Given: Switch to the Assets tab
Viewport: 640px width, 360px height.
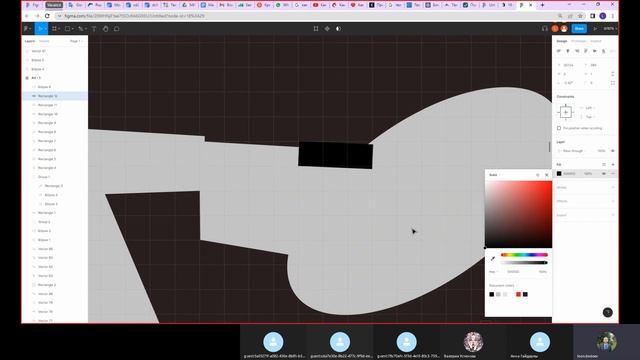Looking at the screenshot, I should (x=44, y=41).
